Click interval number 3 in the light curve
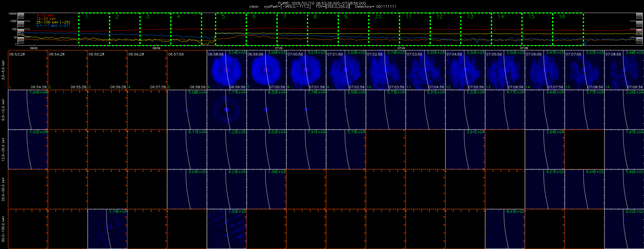The height and width of the screenshot is (249, 644). tap(148, 17)
